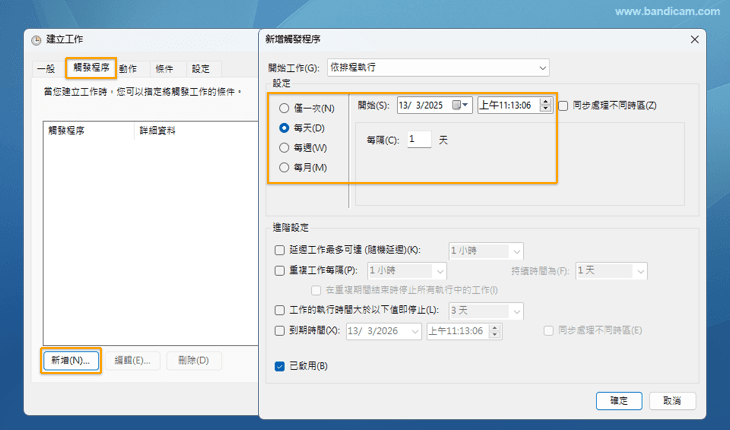
Task: Click the 每隔 days input field
Action: pyautogui.click(x=418, y=140)
